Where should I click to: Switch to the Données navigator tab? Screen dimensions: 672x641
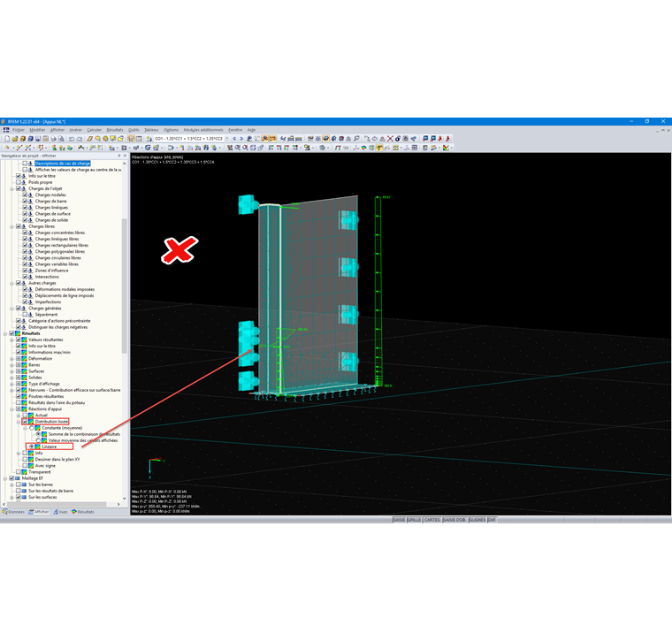point(14,512)
